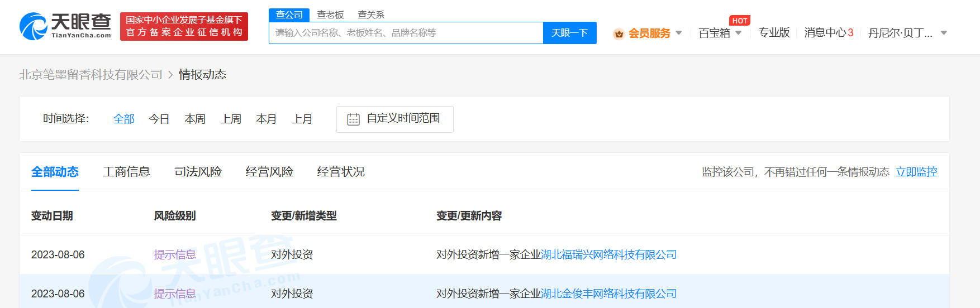Click the 天眼一下 search button

[569, 33]
